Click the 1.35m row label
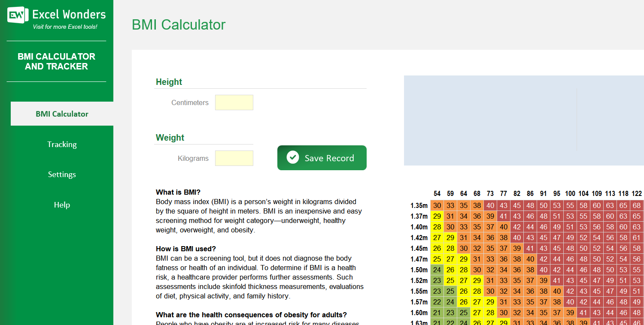 click(x=420, y=205)
